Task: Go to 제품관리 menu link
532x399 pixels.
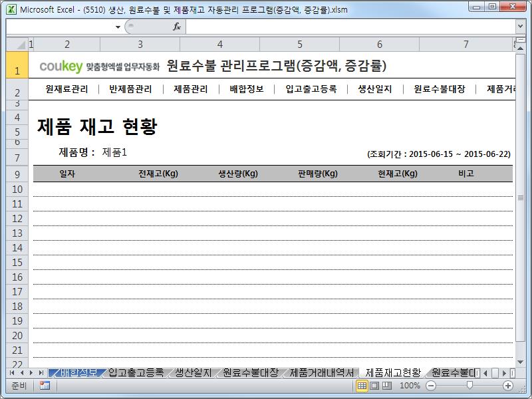Action: click(x=191, y=89)
